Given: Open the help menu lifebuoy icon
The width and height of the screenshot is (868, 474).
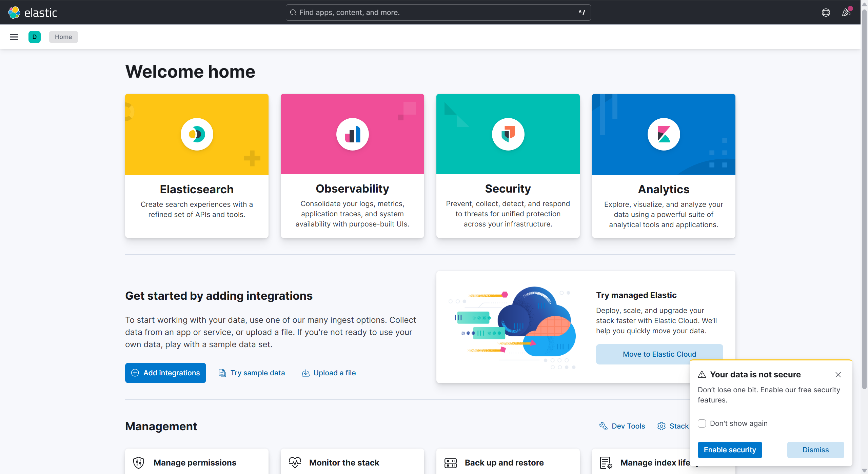Looking at the screenshot, I should 826,13.
